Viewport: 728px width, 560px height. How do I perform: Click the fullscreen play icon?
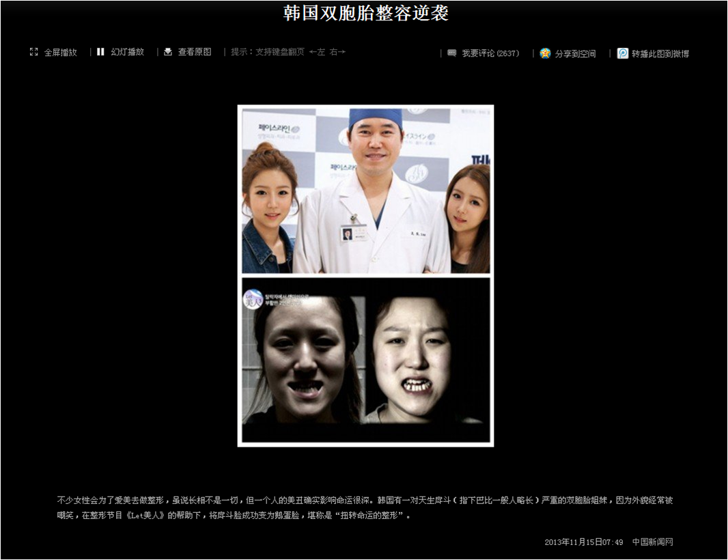point(33,52)
